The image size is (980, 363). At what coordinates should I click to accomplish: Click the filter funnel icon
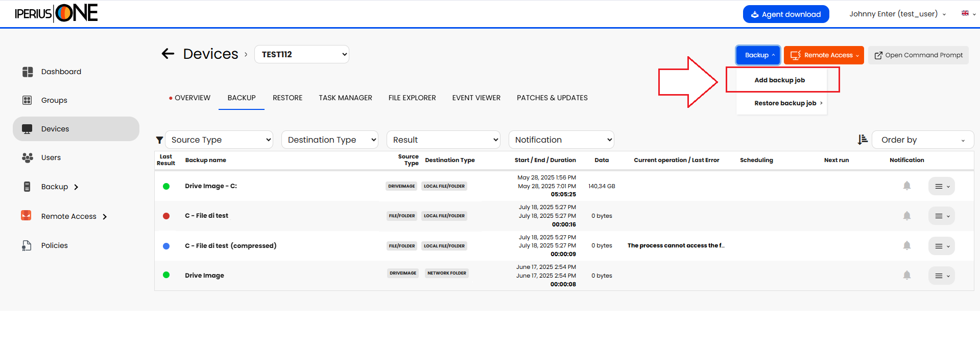[x=159, y=140]
